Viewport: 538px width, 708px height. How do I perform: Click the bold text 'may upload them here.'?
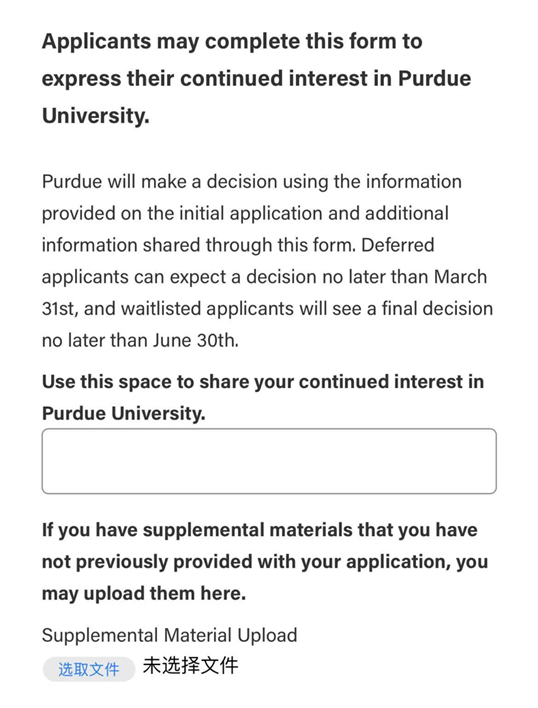tap(144, 593)
